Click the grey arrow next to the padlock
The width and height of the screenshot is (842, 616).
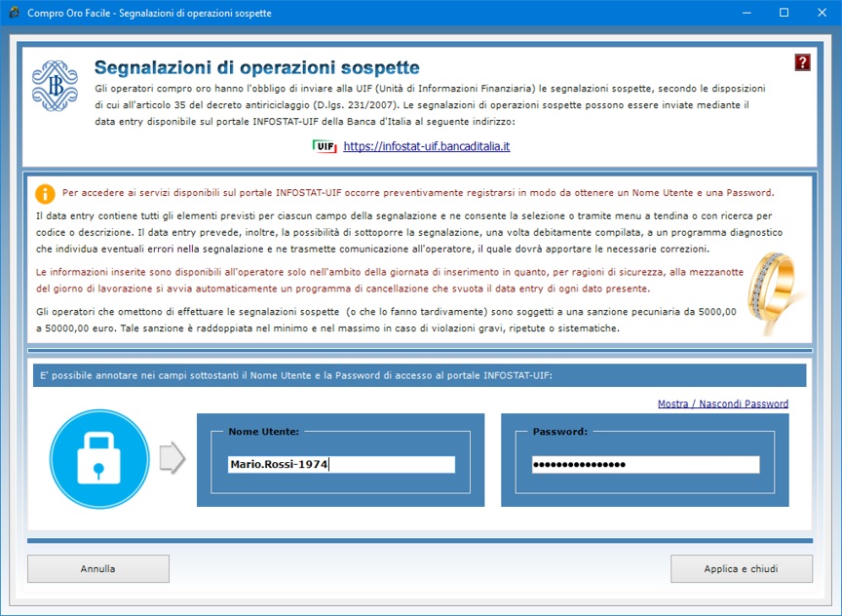[172, 457]
